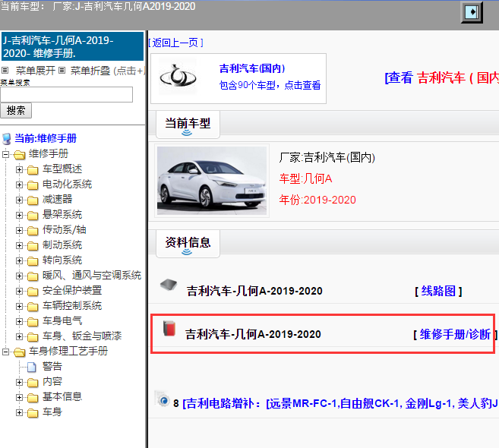Click the 制动系统 folder icon
Viewport: 499px width, 448px height.
point(33,245)
